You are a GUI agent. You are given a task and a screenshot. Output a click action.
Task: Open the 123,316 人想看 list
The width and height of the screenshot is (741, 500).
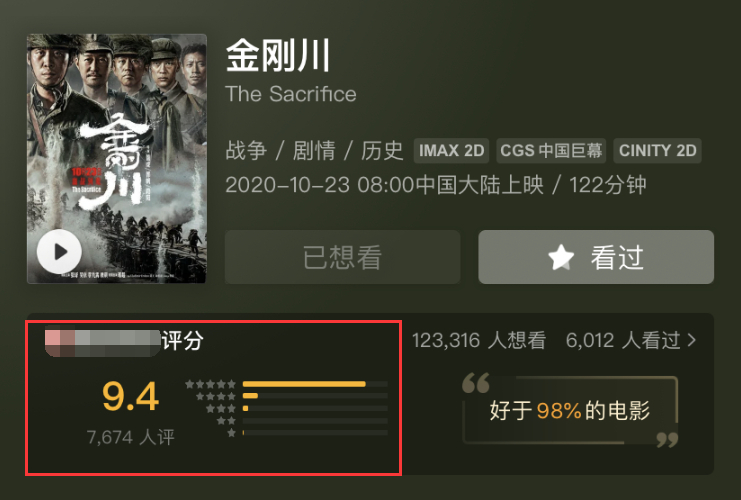[479, 341]
